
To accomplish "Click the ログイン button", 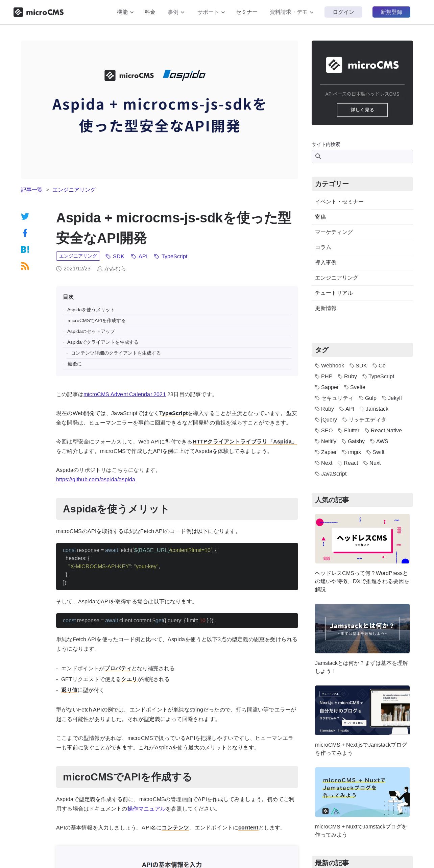I will point(343,12).
